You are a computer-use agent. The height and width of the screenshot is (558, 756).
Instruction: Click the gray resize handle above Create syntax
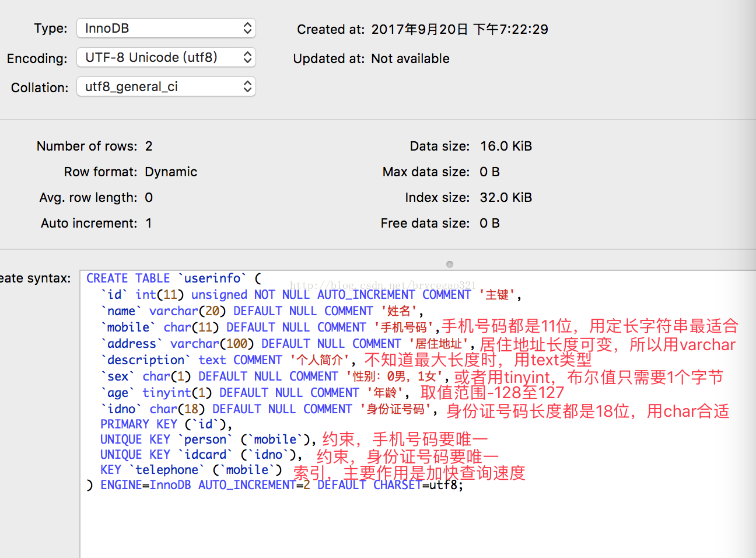(449, 264)
